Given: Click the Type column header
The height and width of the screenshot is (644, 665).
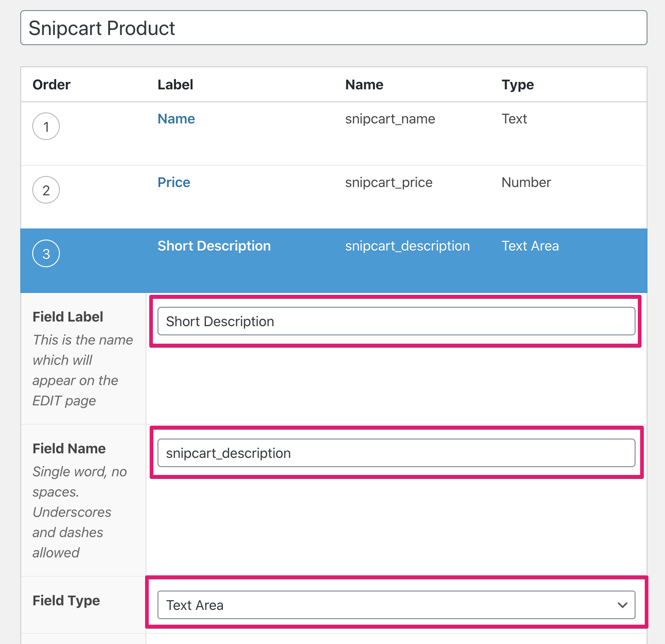Looking at the screenshot, I should tap(518, 85).
